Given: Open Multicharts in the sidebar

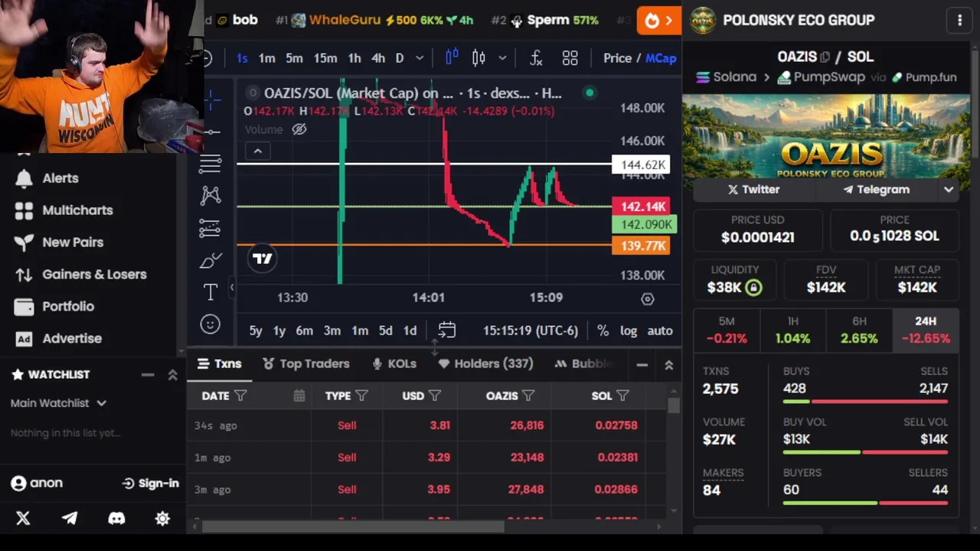Looking at the screenshot, I should tap(64, 210).
